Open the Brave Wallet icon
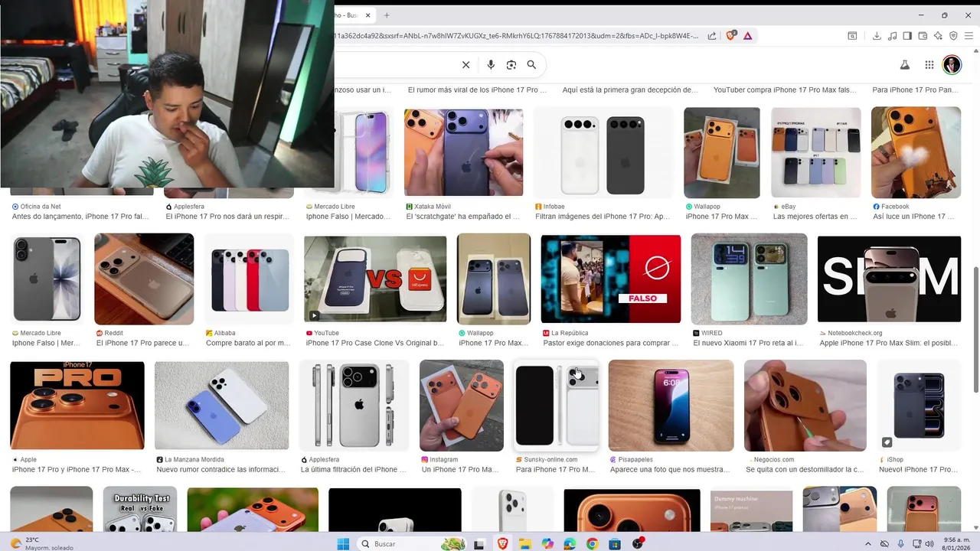Image resolution: width=980 pixels, height=551 pixels. 923,36
